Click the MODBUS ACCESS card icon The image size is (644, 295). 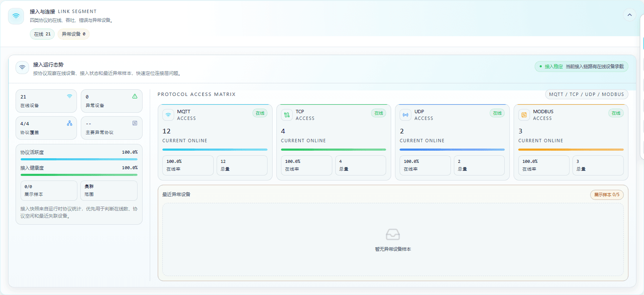pyautogui.click(x=524, y=115)
